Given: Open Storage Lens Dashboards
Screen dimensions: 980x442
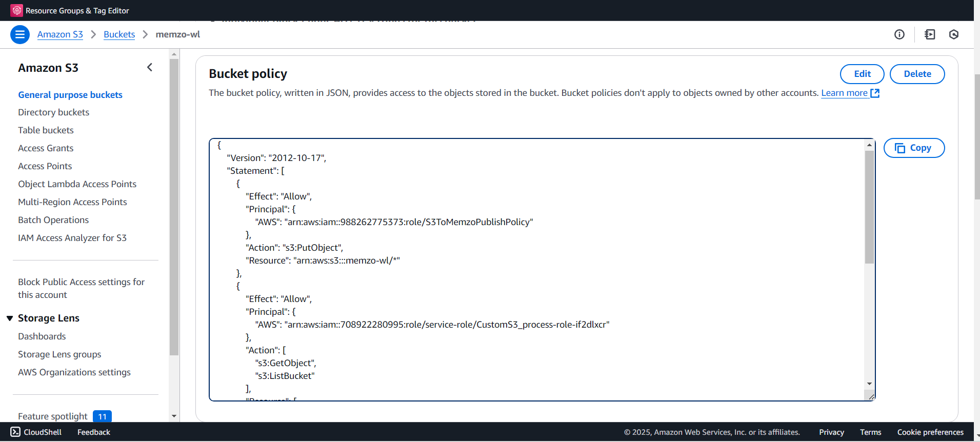Looking at the screenshot, I should tap(42, 336).
